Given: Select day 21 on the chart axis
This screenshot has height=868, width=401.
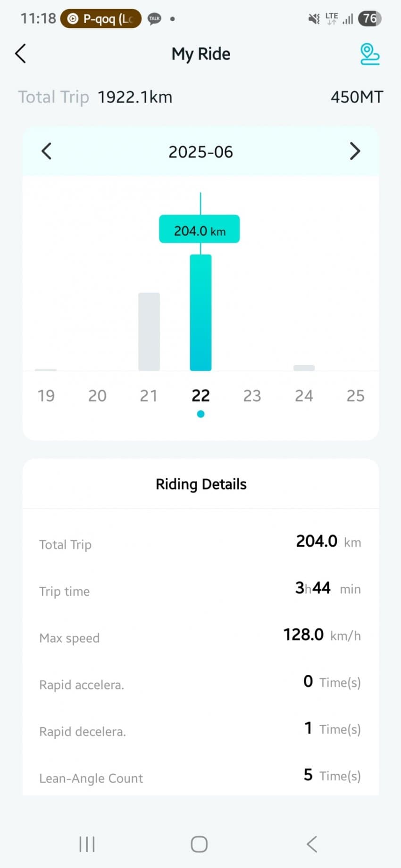Looking at the screenshot, I should [149, 395].
